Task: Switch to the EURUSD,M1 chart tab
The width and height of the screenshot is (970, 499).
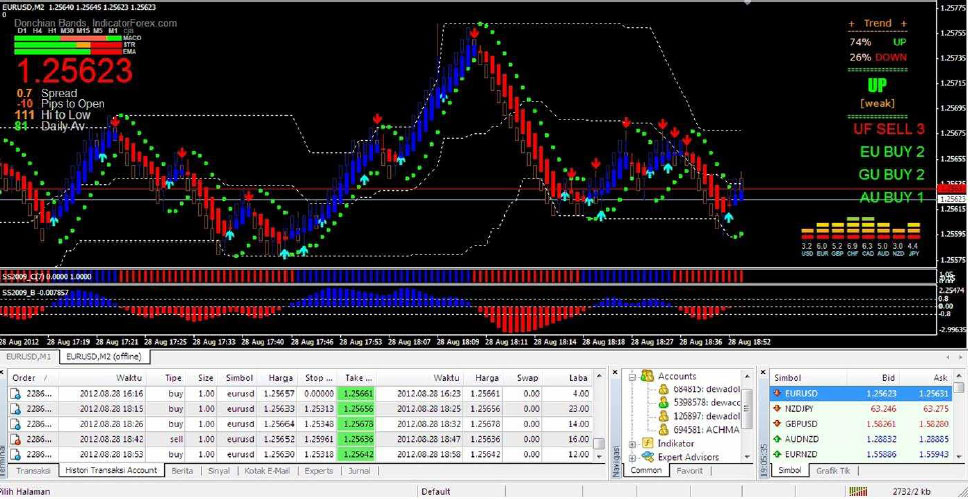Action: (29, 357)
